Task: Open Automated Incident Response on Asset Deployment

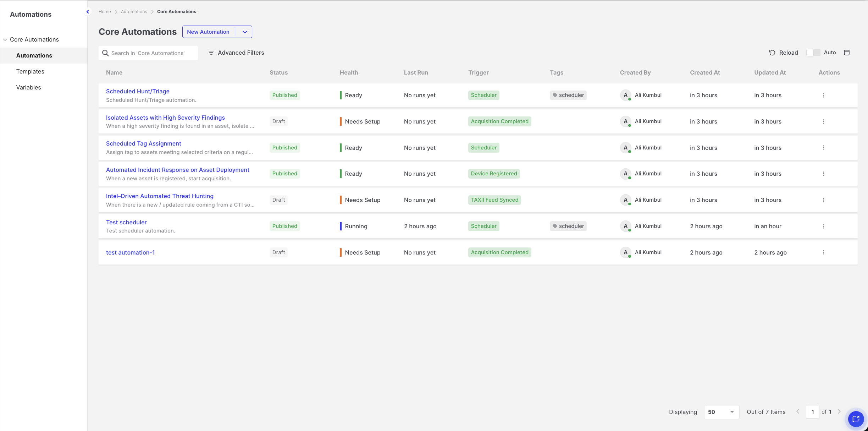Action: point(178,170)
